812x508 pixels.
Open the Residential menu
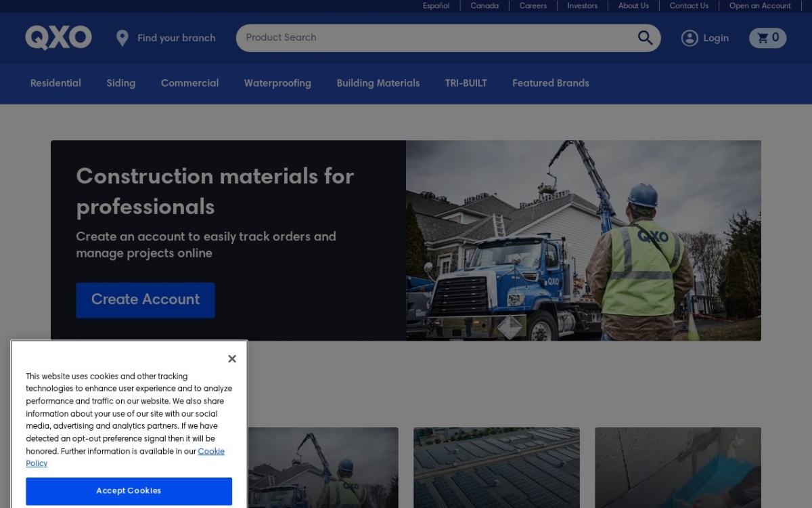click(x=55, y=83)
